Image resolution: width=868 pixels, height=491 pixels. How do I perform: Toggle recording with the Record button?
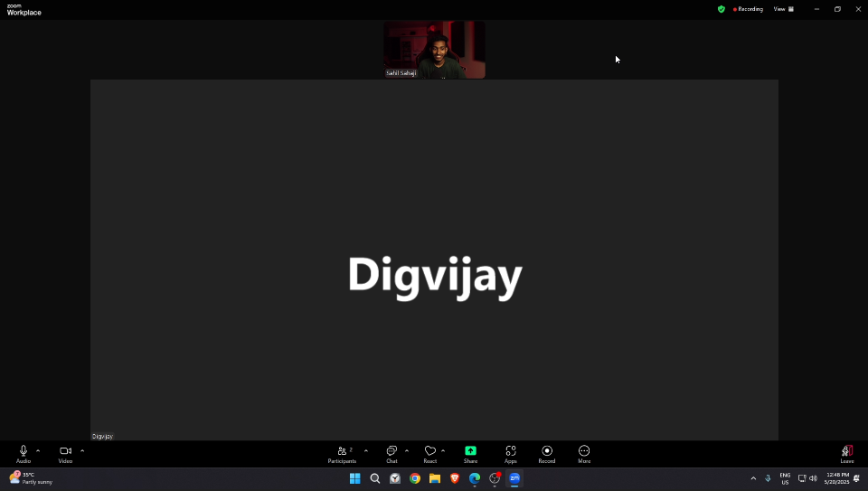pos(547,453)
